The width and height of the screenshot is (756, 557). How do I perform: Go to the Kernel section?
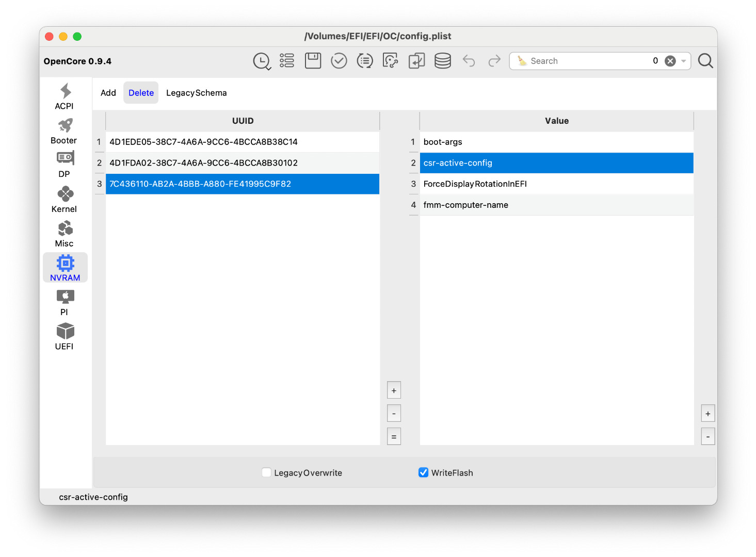[65, 199]
